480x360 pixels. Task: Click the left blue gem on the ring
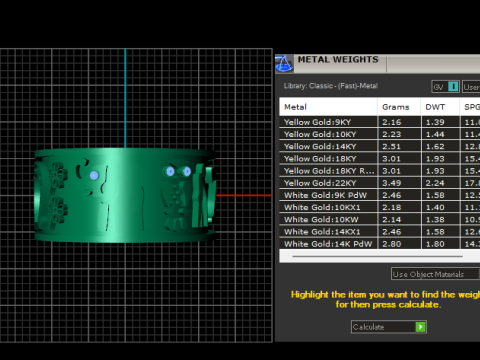tap(94, 175)
